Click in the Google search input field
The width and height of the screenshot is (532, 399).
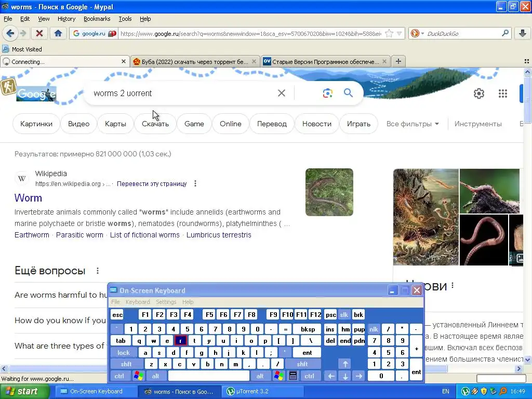[183, 93]
